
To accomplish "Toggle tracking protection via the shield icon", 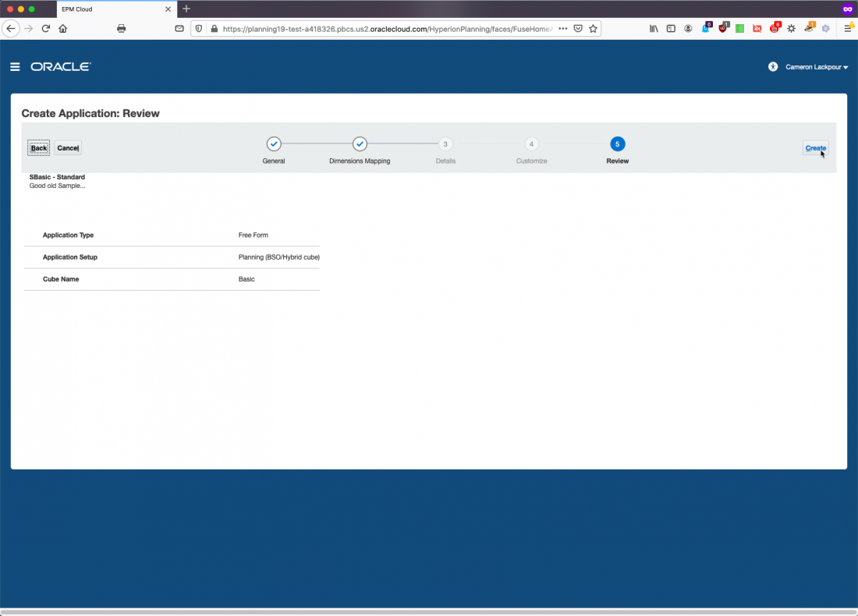I will (x=197, y=28).
